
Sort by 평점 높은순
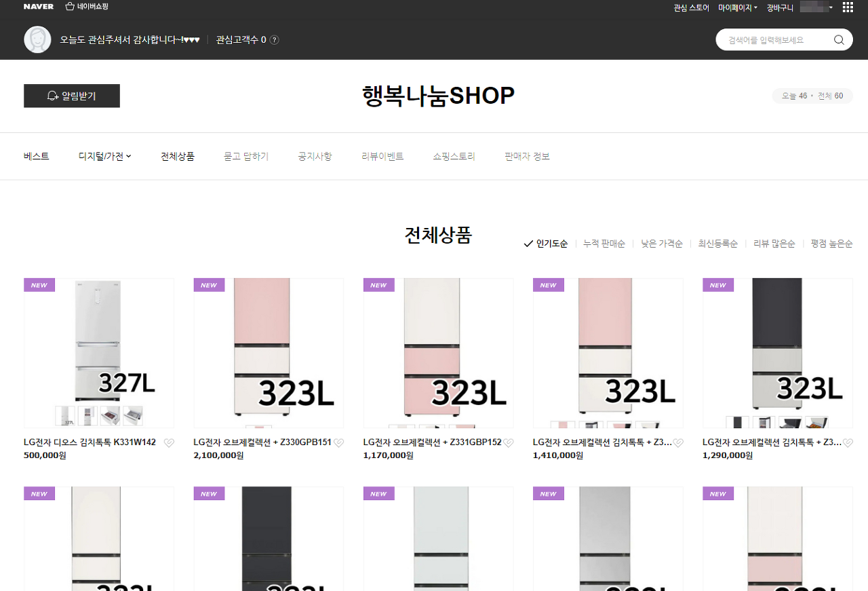(x=831, y=244)
